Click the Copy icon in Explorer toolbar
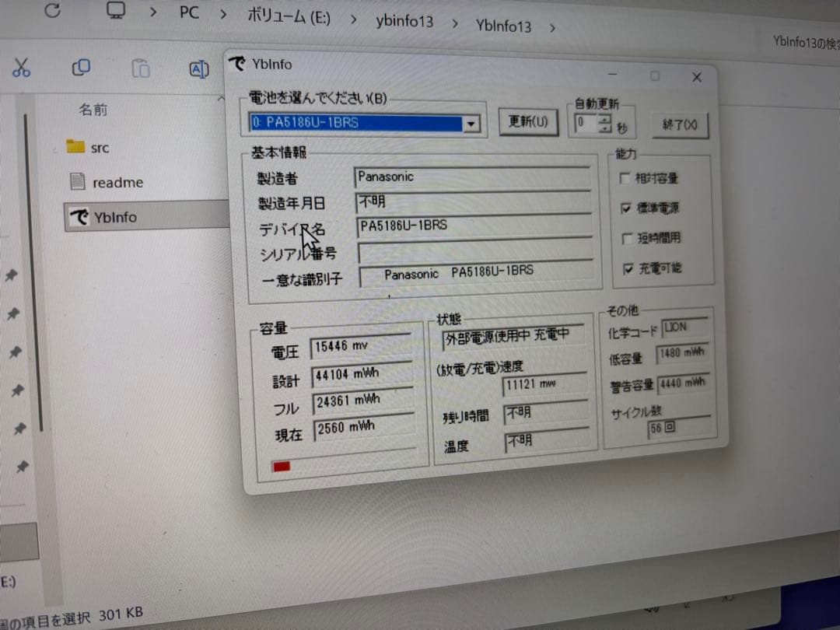840x630 pixels. point(80,68)
